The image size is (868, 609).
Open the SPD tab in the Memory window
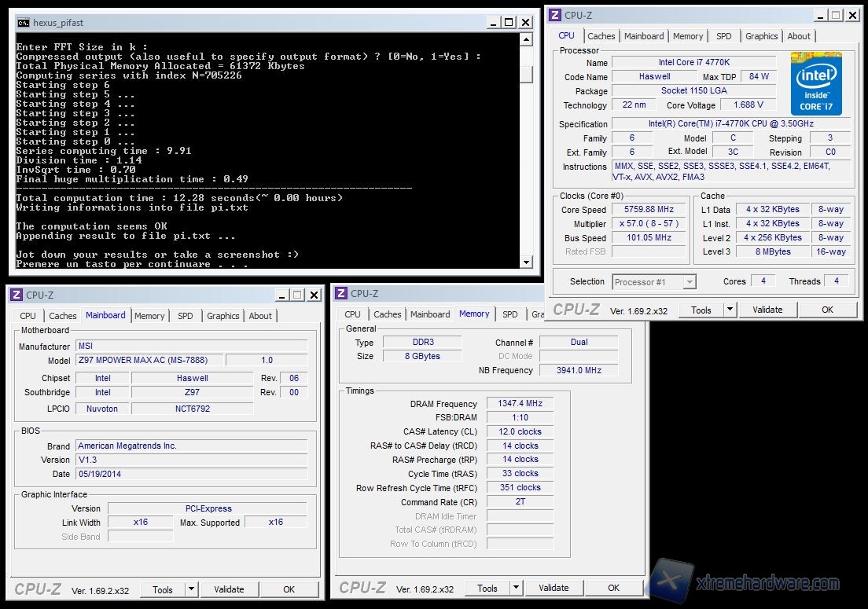[x=510, y=314]
